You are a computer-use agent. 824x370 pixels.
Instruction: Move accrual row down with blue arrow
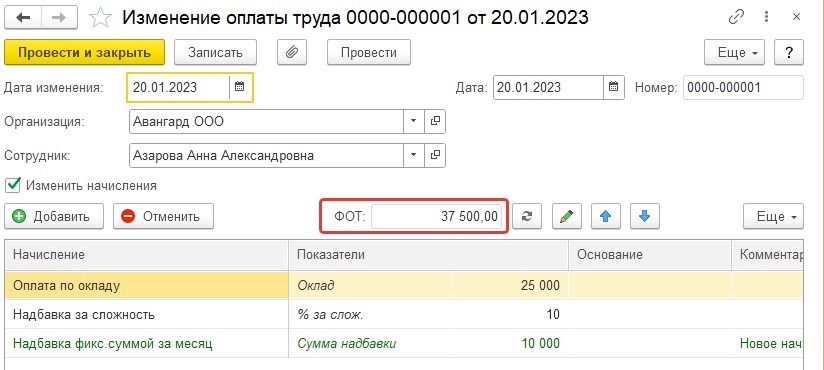tap(645, 216)
